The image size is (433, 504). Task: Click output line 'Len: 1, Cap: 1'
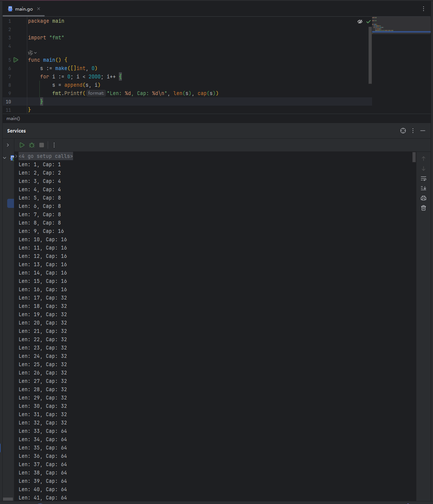[x=40, y=164]
